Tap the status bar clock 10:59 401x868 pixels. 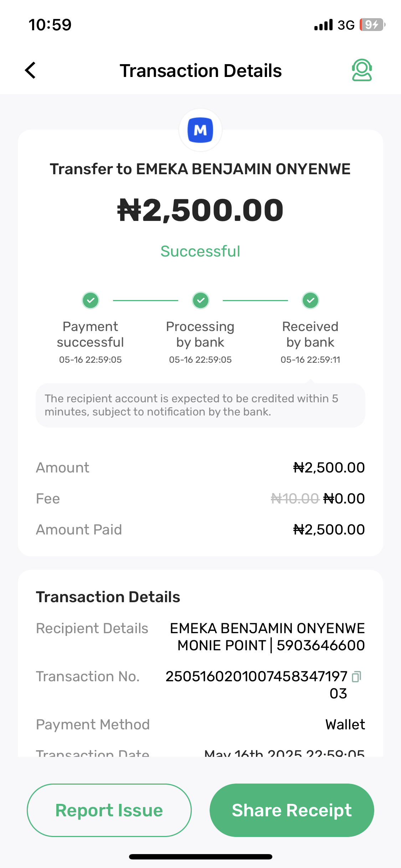[50, 25]
